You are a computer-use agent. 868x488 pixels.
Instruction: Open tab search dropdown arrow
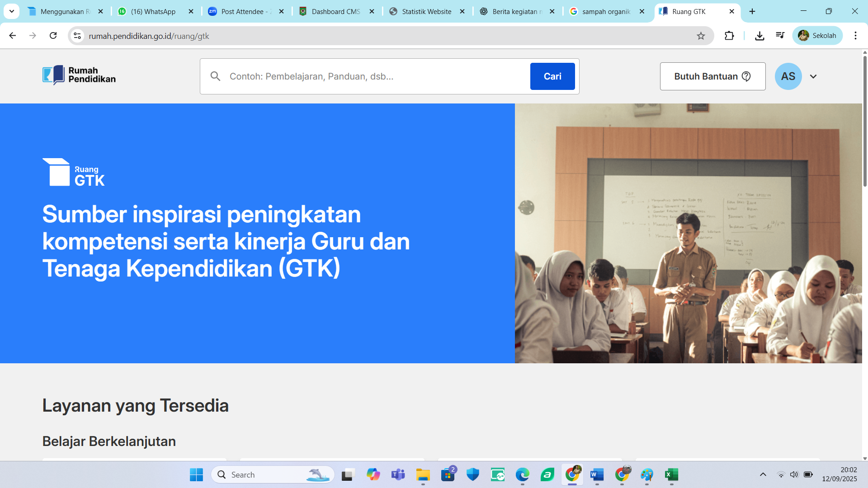(x=11, y=11)
